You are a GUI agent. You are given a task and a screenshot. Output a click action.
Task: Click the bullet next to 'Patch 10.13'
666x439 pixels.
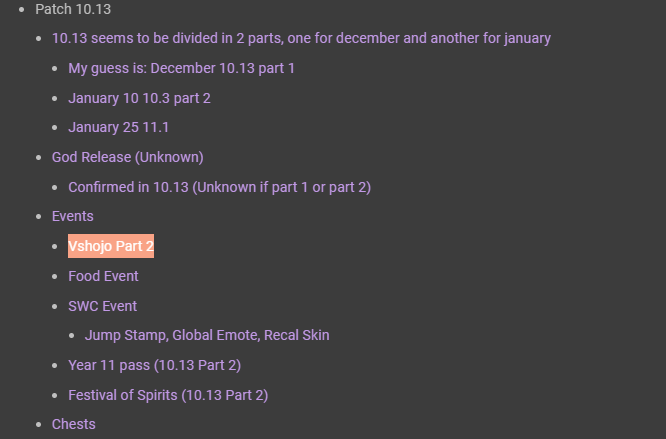tap(22, 9)
